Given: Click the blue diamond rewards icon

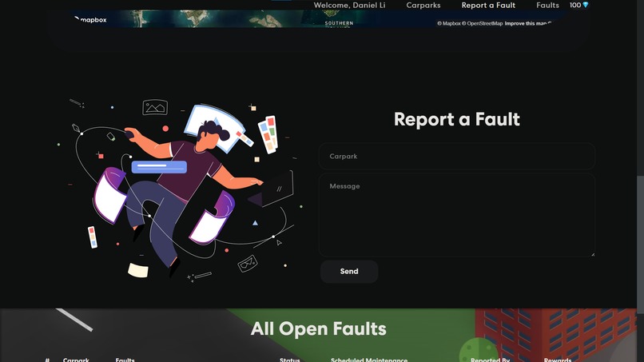Looking at the screenshot, I should 585,5.
